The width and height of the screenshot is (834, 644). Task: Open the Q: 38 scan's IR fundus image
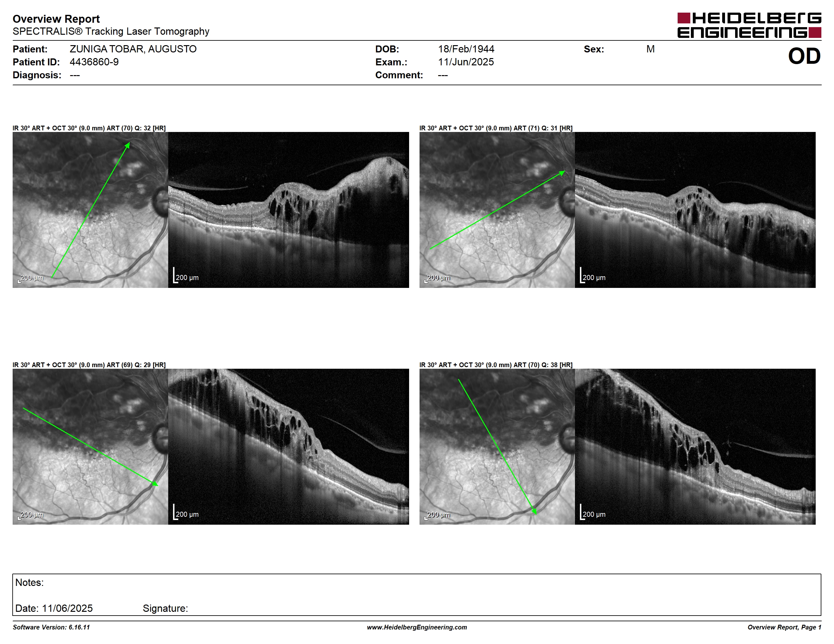[497, 446]
